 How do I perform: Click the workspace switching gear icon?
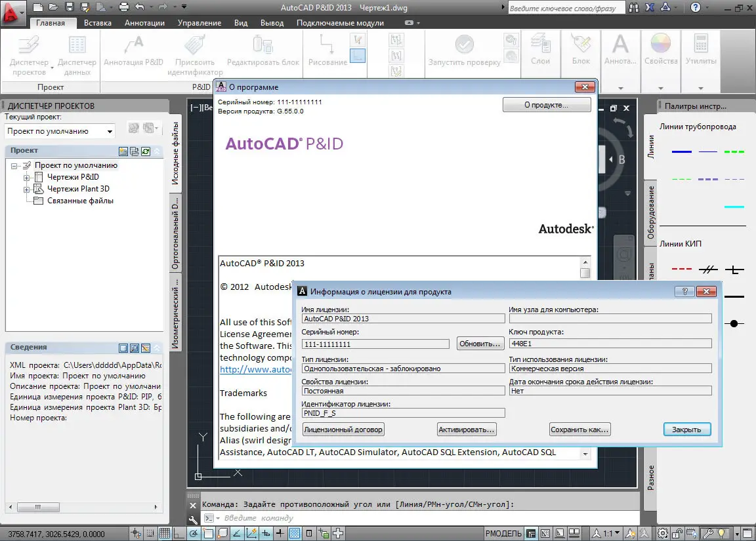tap(662, 533)
